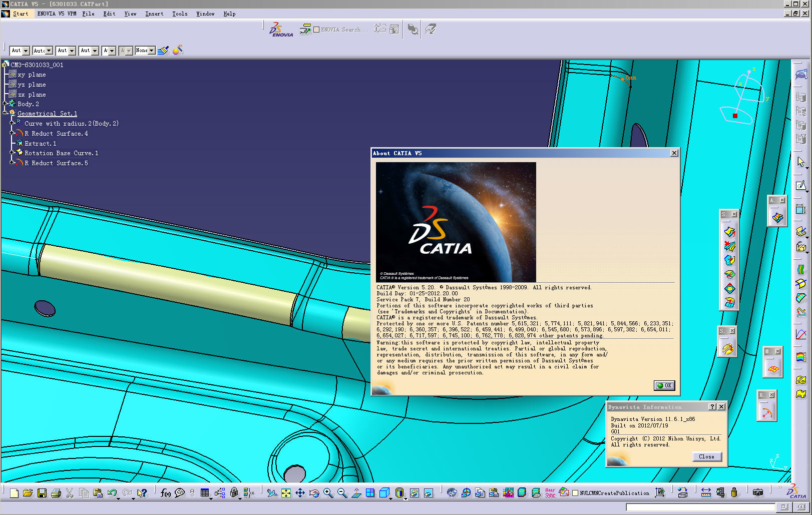Click OK in About CATIA V5 dialog

tap(664, 385)
